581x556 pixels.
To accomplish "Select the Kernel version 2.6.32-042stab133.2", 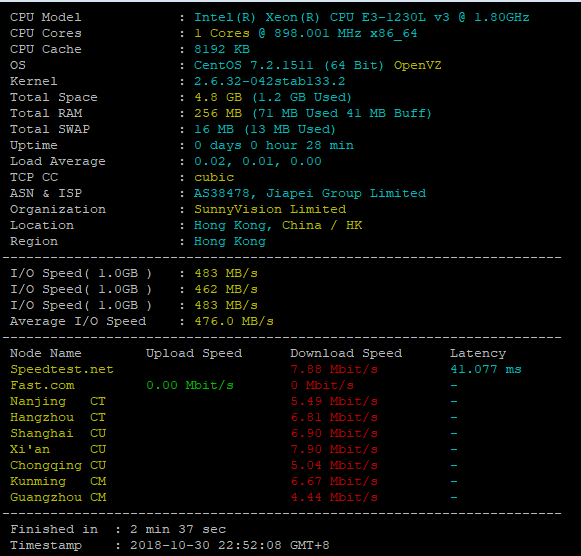I will (269, 81).
